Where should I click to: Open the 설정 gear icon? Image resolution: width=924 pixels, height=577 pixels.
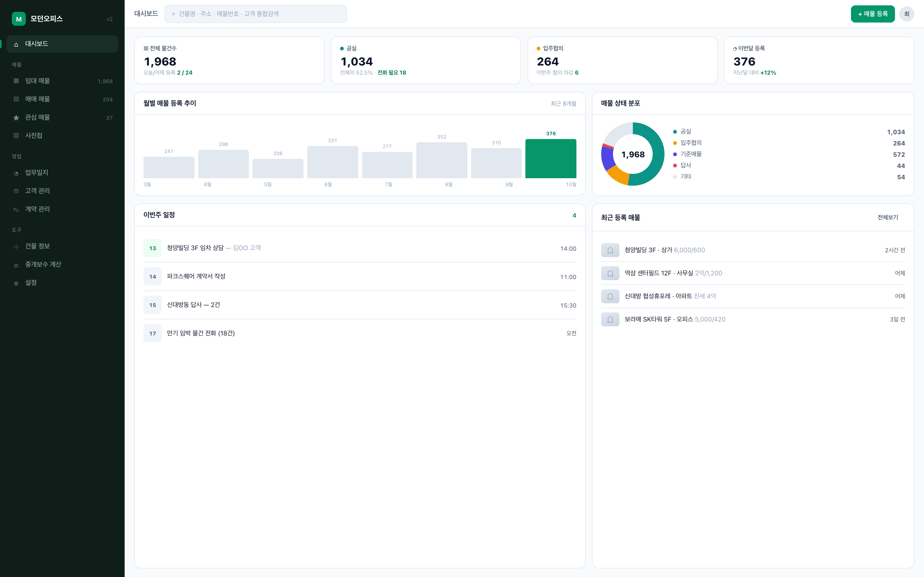pos(16,283)
